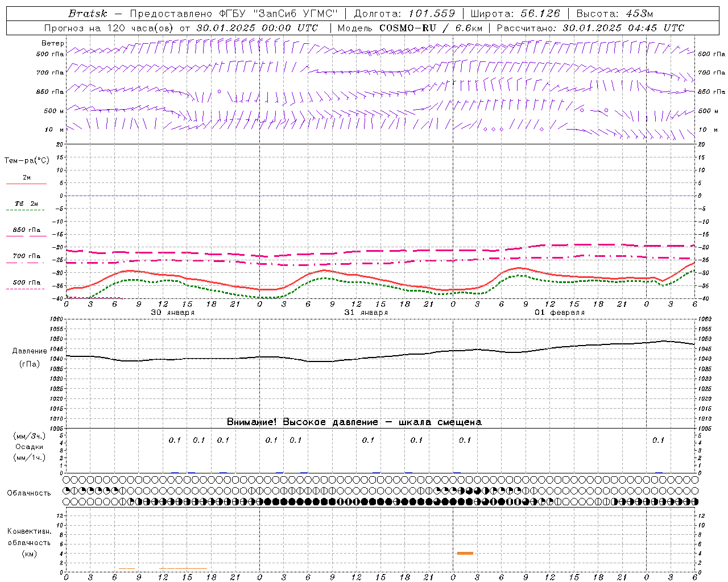This screenshot has width=728, height=582.
Task: Click the line sample under the 2м legend
Action: tap(26, 184)
